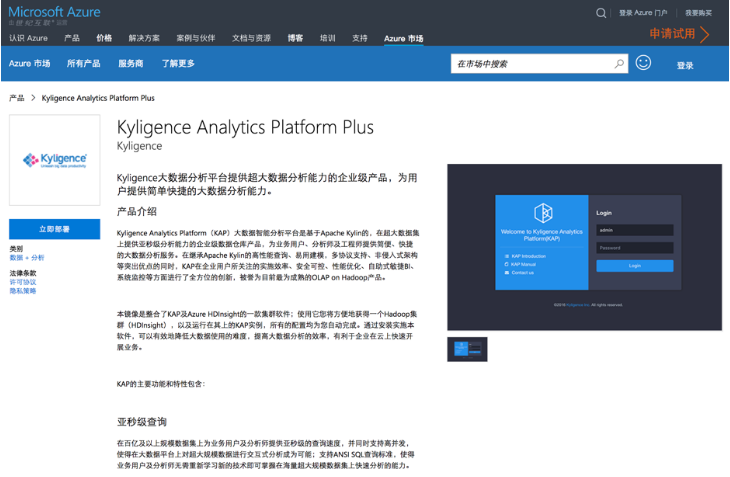Click the large KAP login screenshot

point(584,247)
